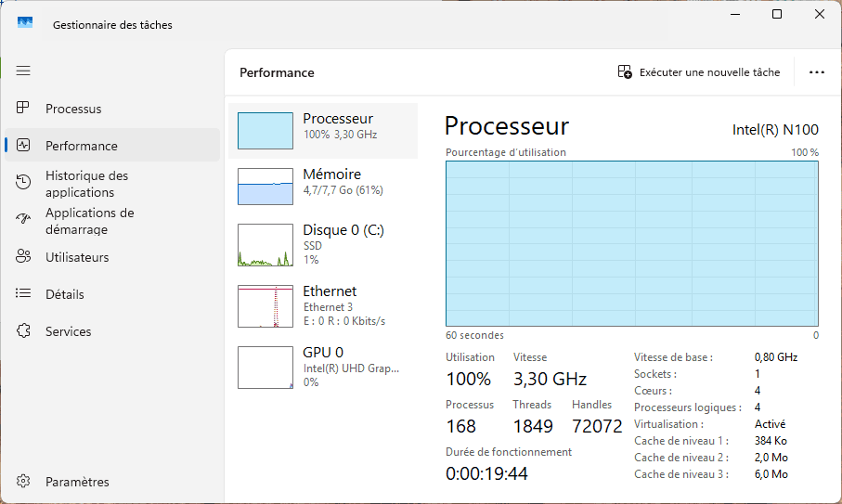Close the Gestionnaire des tâches window
The height and width of the screenshot is (504, 842).
[x=819, y=14]
